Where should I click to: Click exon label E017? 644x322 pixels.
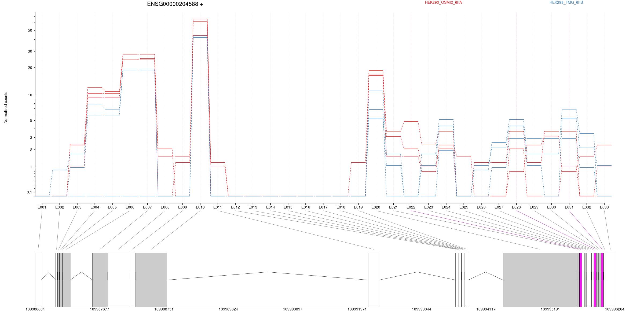click(323, 207)
